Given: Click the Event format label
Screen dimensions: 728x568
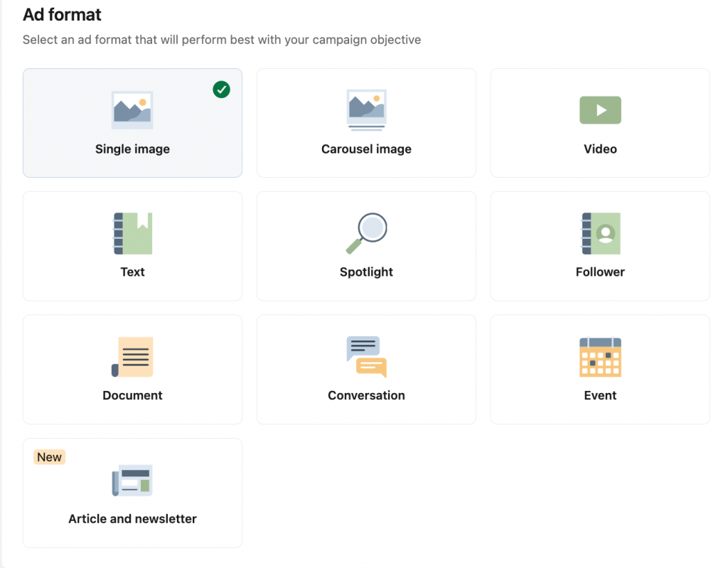Looking at the screenshot, I should (600, 395).
